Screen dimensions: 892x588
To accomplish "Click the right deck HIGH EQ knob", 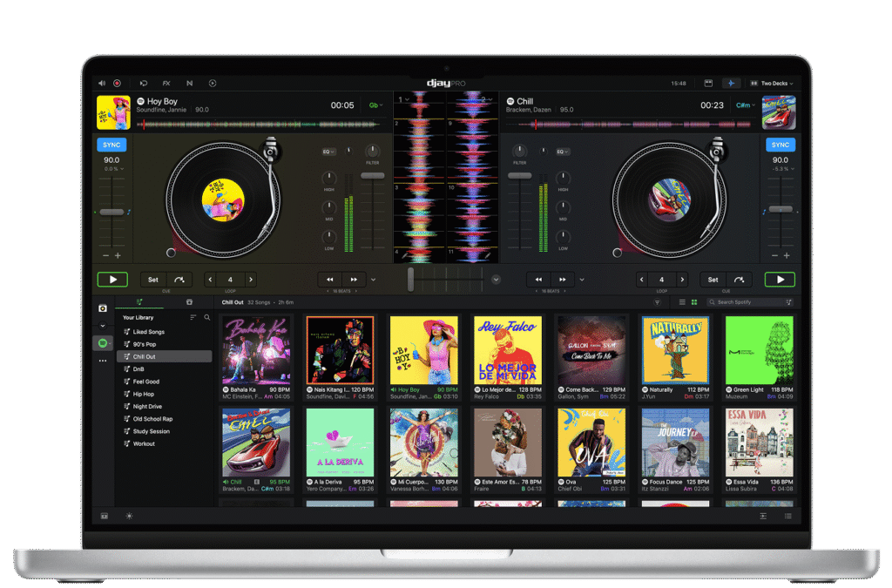I will click(563, 178).
